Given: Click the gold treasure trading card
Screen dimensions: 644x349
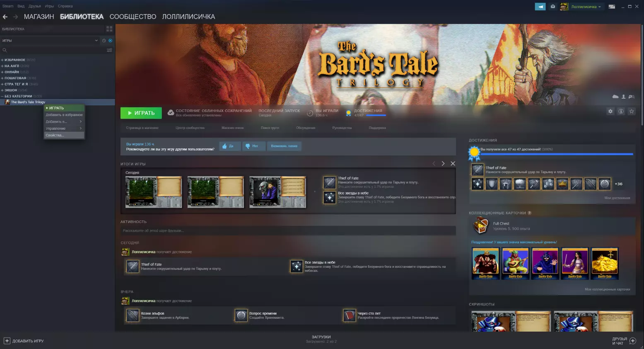Looking at the screenshot, I should tap(605, 264).
